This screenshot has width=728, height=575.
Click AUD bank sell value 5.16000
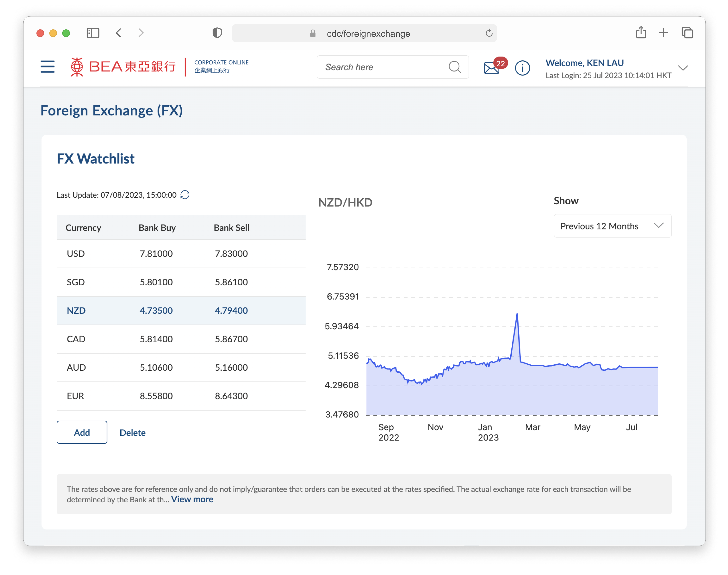(231, 367)
